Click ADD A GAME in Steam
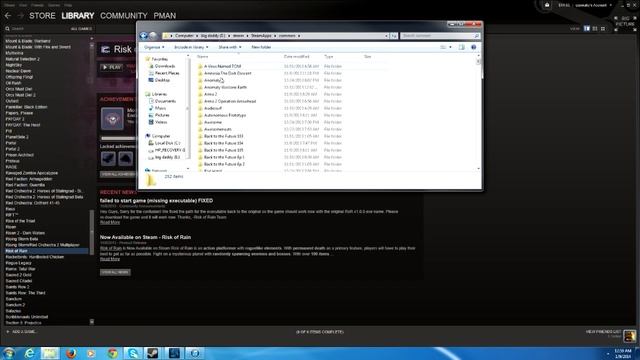The width and height of the screenshot is (640, 360). [21, 332]
